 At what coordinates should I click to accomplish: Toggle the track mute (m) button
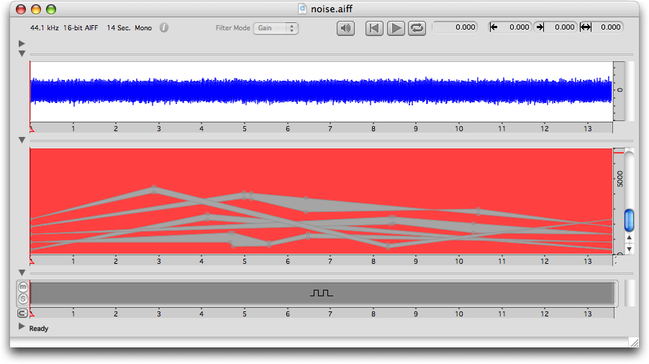tap(23, 287)
